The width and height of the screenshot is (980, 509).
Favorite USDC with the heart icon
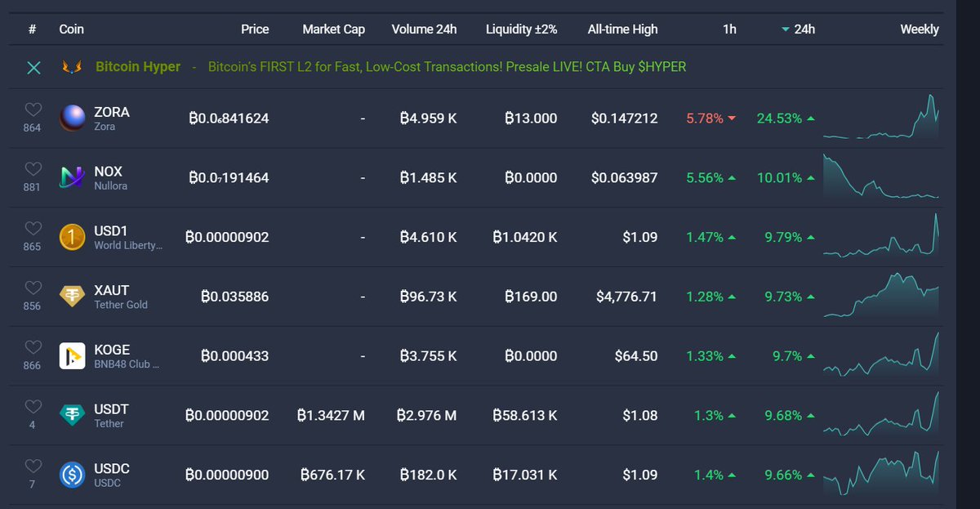click(33, 467)
